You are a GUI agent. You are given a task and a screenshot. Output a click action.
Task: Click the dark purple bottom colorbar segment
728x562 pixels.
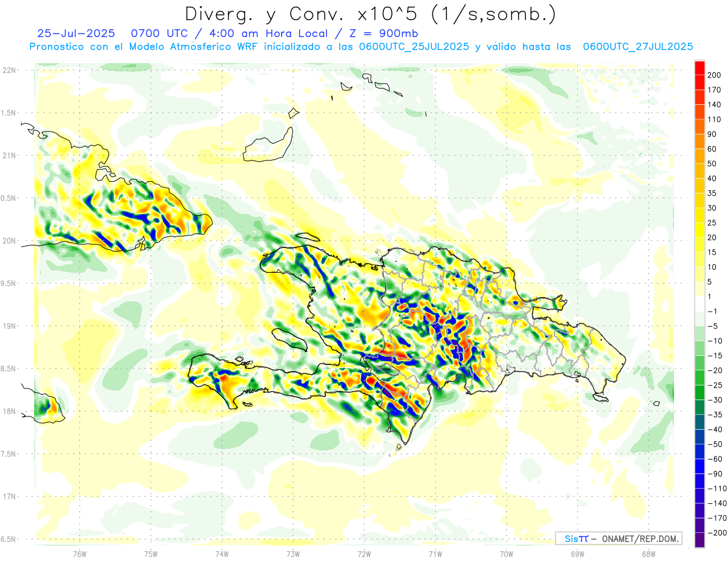[699, 540]
